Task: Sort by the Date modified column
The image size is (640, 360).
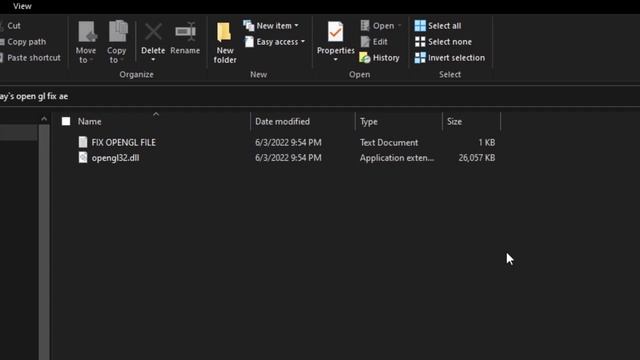Action: (x=282, y=122)
